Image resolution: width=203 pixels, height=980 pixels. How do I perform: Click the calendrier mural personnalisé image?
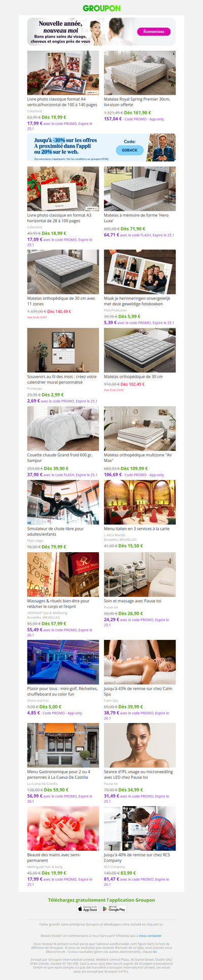63,350
